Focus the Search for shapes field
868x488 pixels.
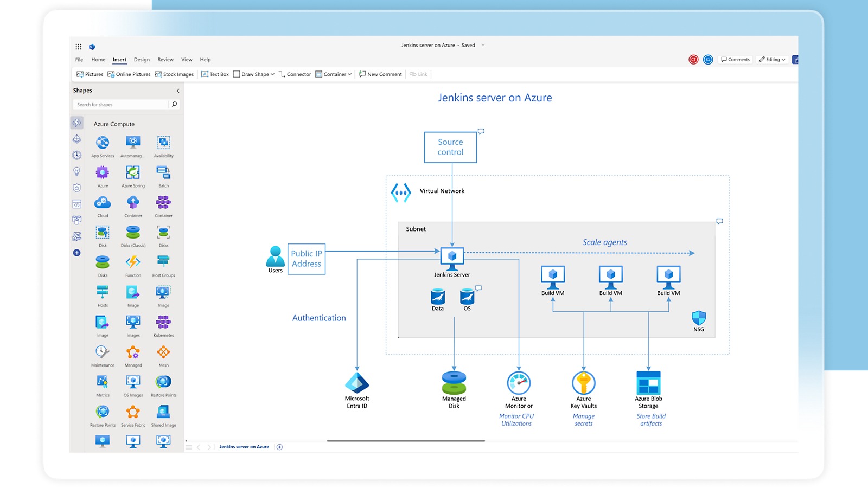click(x=121, y=104)
